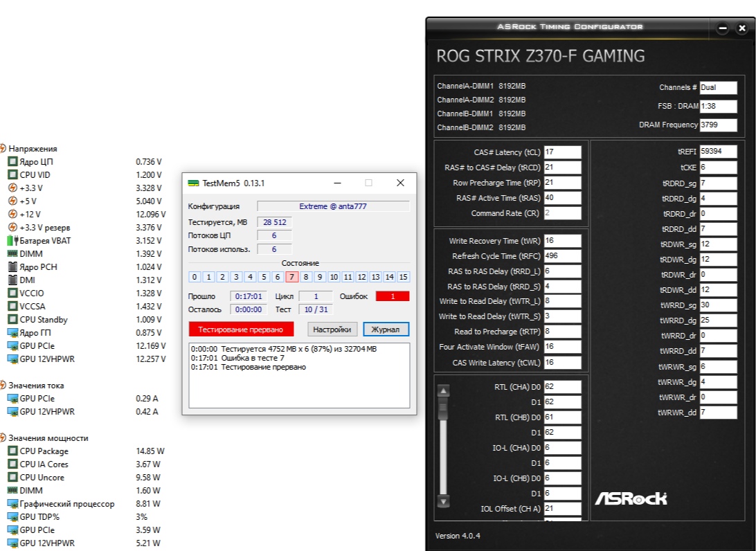The height and width of the screenshot is (551, 756).
Task: Click the Four Activate Window (tFAW) field
Action: pyautogui.click(x=563, y=347)
